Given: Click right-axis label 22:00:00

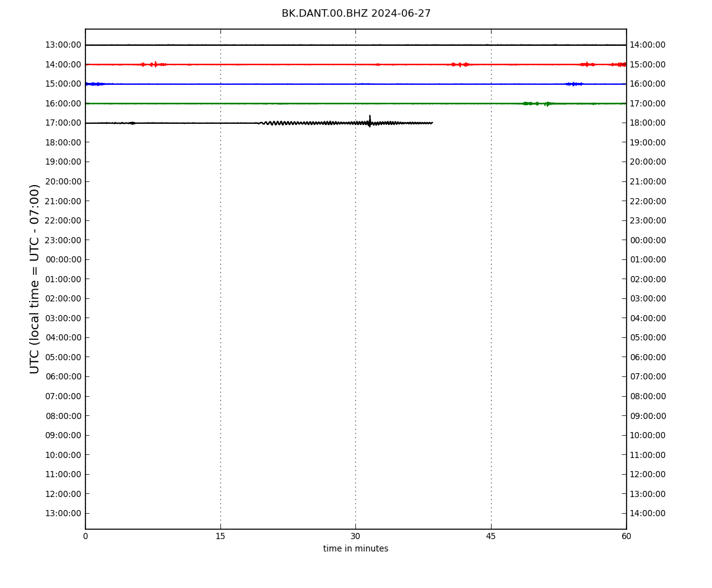Looking at the screenshot, I should click(648, 201).
